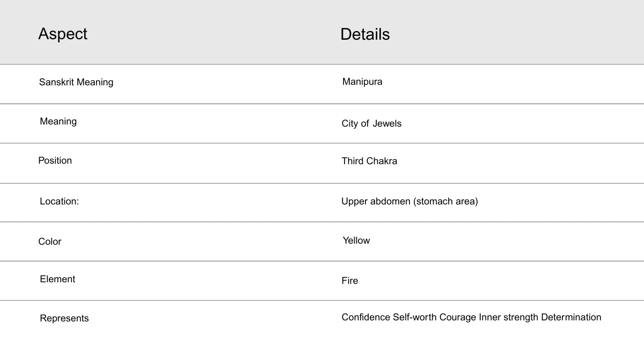Click the Upper abdomen (stomach area) text
Image resolution: width=644 pixels, height=337 pixels.
coord(409,201)
